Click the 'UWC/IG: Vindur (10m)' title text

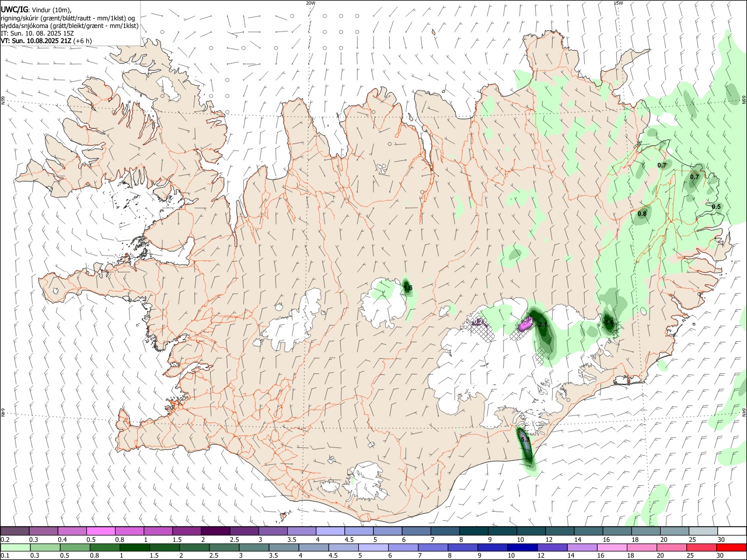pos(36,9)
